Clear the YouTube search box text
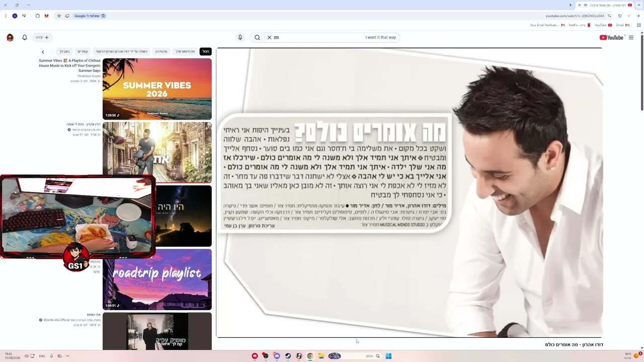This screenshot has height=362, width=644. [269, 37]
